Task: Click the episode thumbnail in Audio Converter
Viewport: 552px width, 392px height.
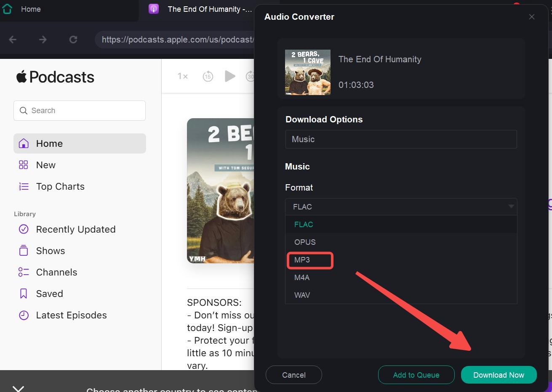Action: point(308,72)
